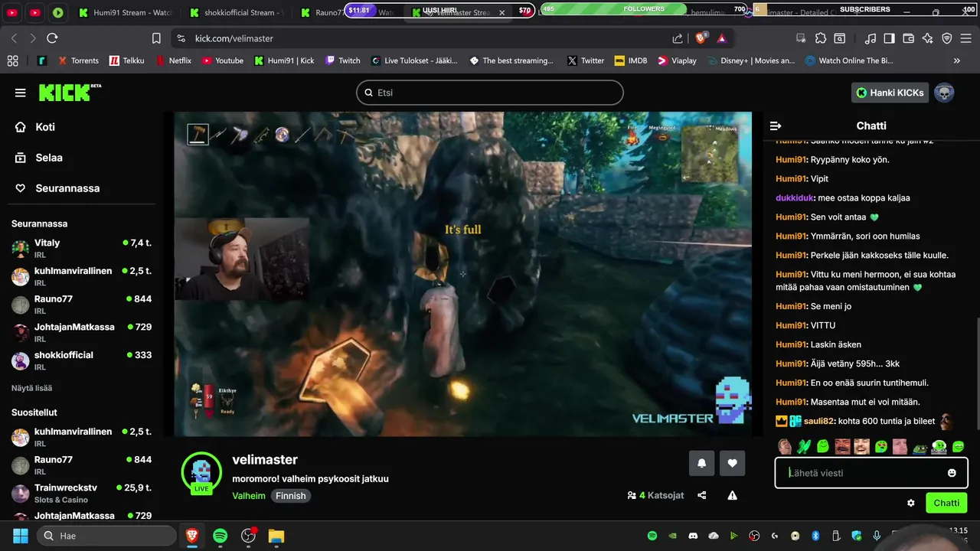Click the velimaster stream video player
Viewport: 980px width, 551px height.
pyautogui.click(x=463, y=274)
